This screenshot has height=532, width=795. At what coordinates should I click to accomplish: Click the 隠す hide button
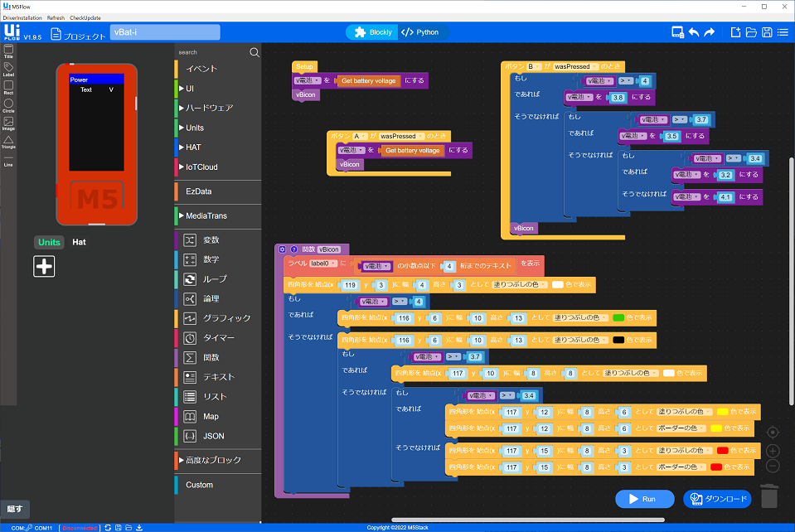[x=15, y=509]
